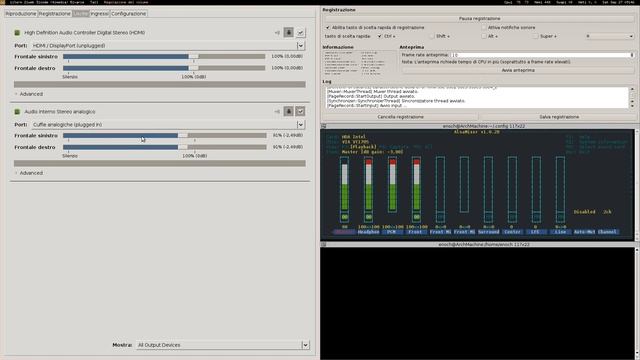Click the group icon on the ~/.config terminal titlebar

(x=324, y=126)
